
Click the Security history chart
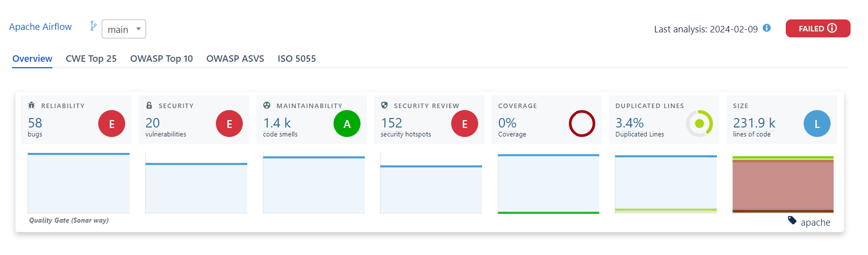pos(196,183)
